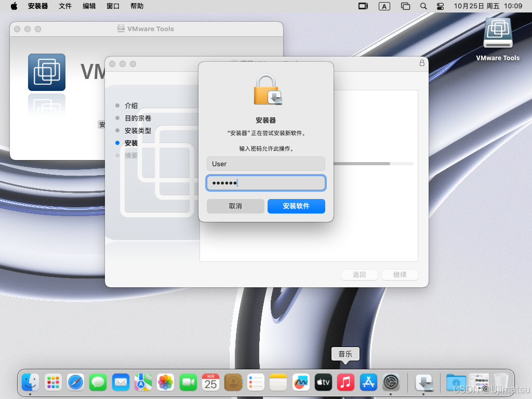532x399 pixels.
Task: Click the lock icon in installer title bar
Action: coord(422,63)
